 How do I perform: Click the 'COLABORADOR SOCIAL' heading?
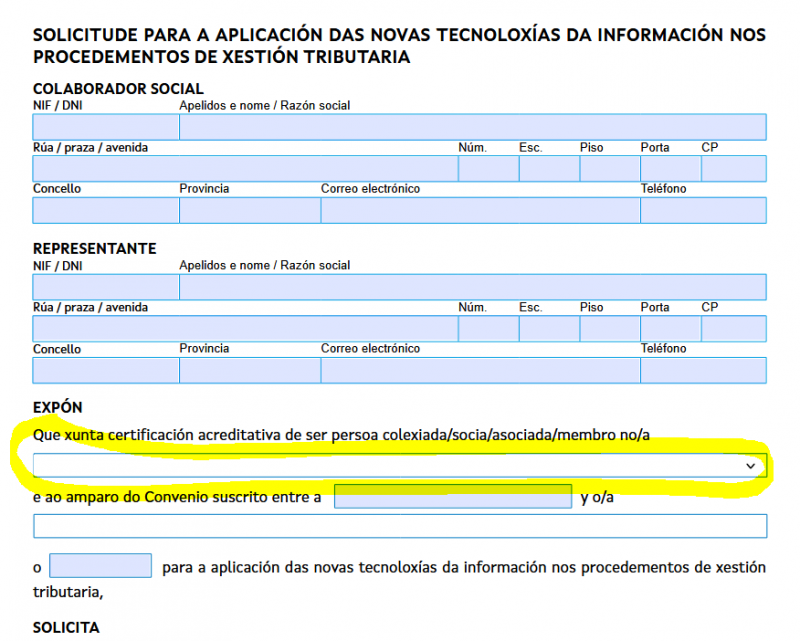[x=118, y=89]
